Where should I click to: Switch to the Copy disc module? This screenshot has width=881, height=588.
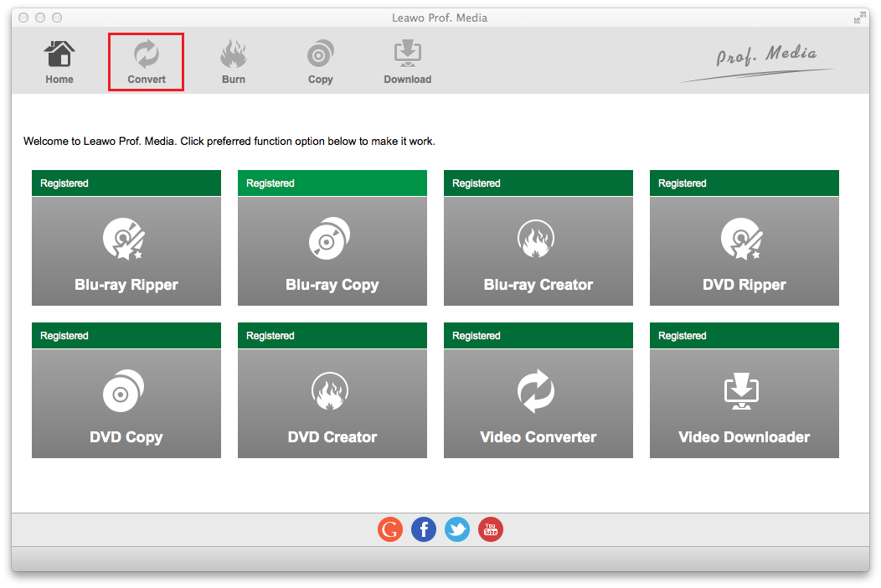(320, 62)
